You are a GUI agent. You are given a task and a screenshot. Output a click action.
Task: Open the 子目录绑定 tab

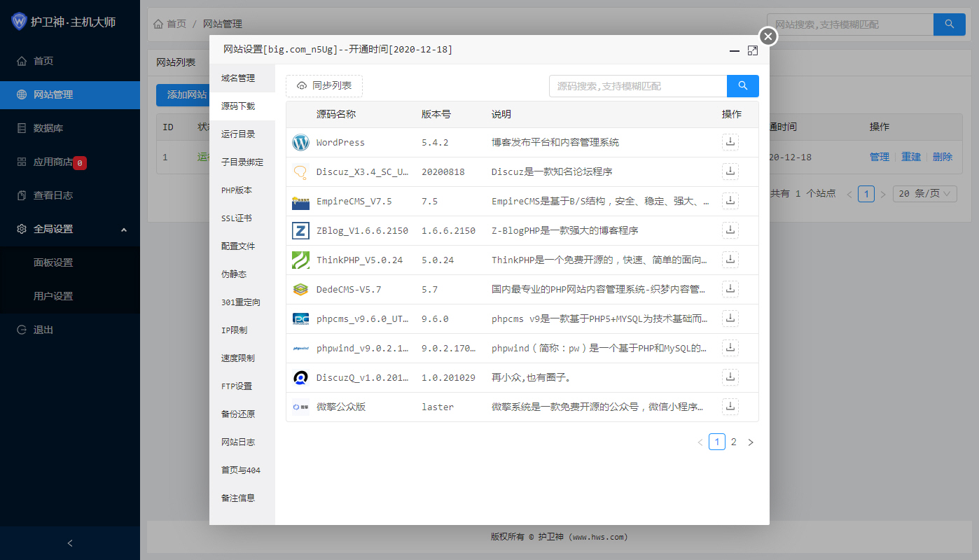(242, 162)
